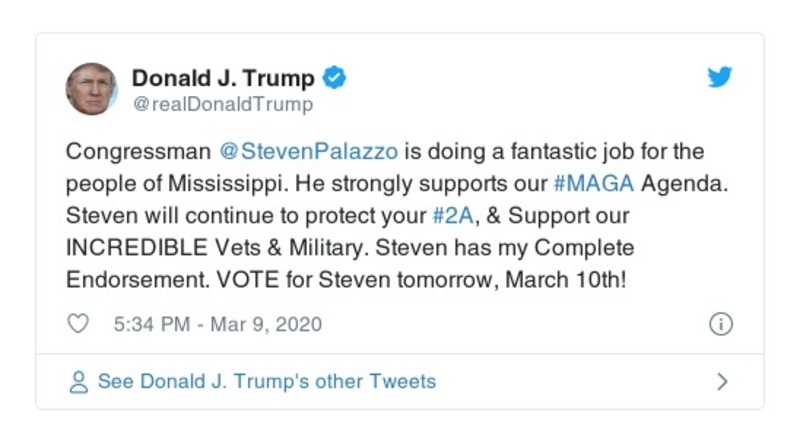
Task: Like the tweet with the heart icon
Action: click(78, 325)
